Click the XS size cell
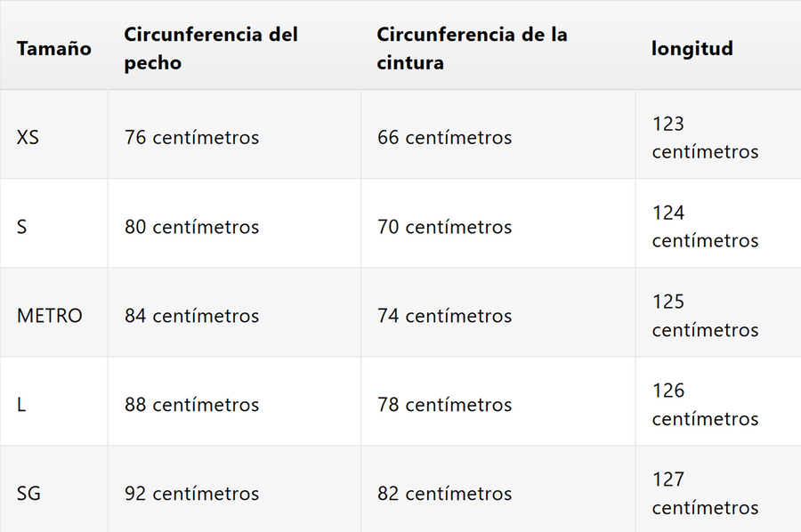Viewport: 801px width, 532px height. tap(28, 138)
